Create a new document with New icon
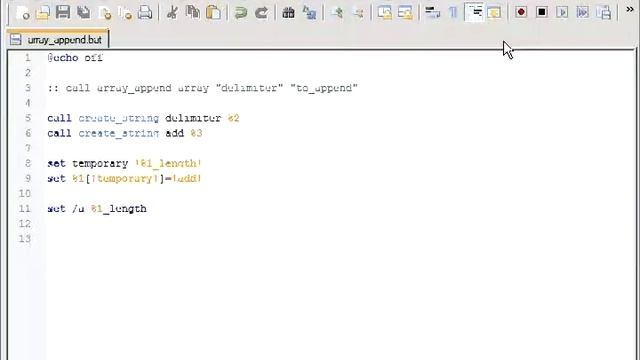This screenshot has width=640, height=360. point(22,13)
